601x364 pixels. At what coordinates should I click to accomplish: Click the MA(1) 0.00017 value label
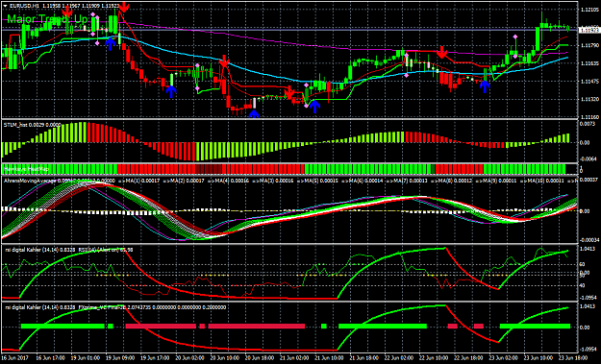click(x=143, y=180)
